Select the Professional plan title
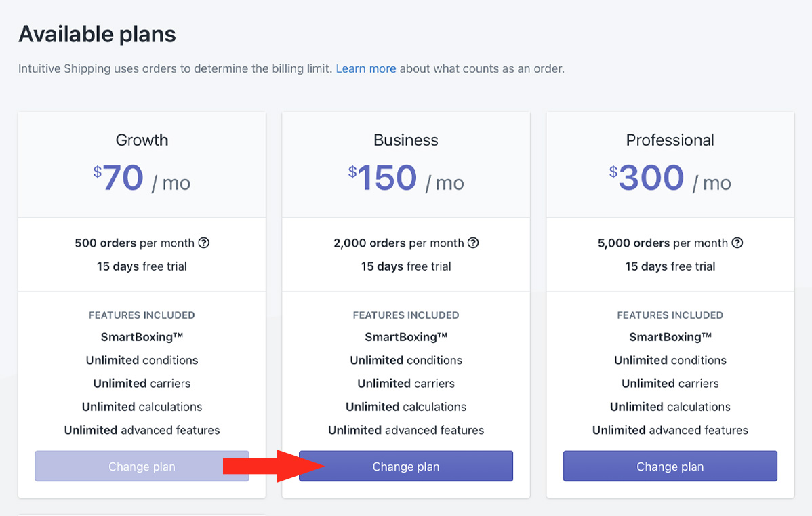Screen dimensions: 812x516 coord(670,140)
